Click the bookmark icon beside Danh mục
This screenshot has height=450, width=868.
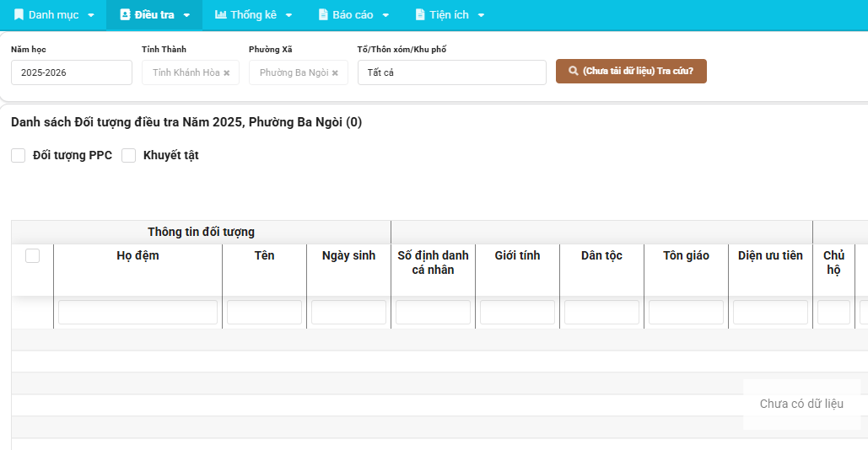pos(19,15)
